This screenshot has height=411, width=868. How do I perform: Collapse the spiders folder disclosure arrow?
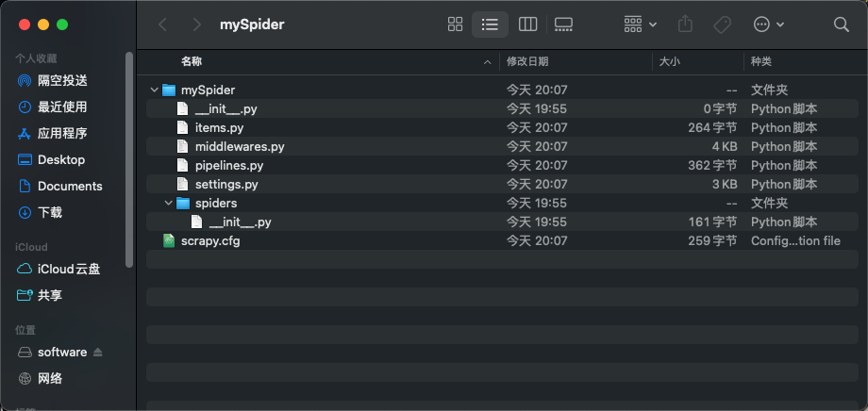pyautogui.click(x=169, y=203)
